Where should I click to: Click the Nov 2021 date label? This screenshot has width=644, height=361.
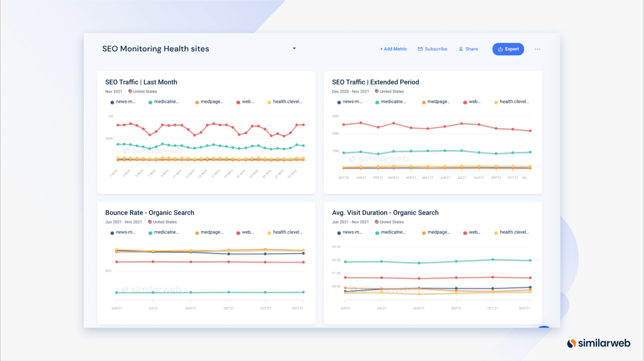point(114,92)
